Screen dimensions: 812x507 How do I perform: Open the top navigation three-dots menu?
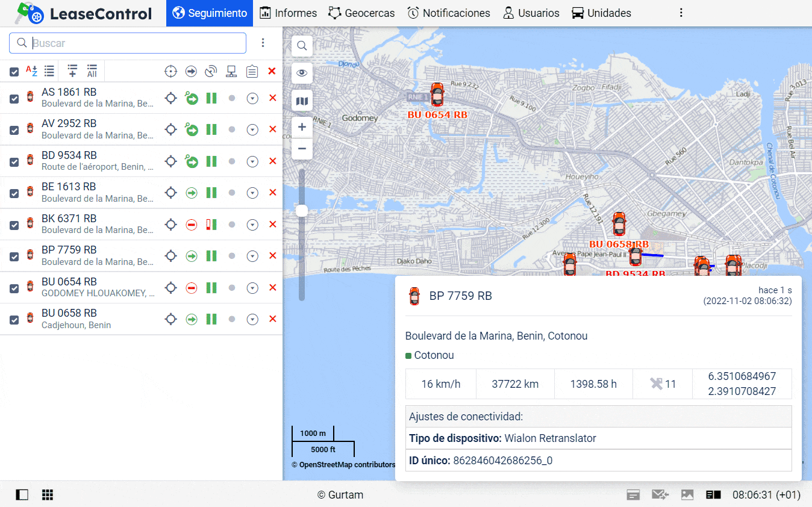(681, 13)
